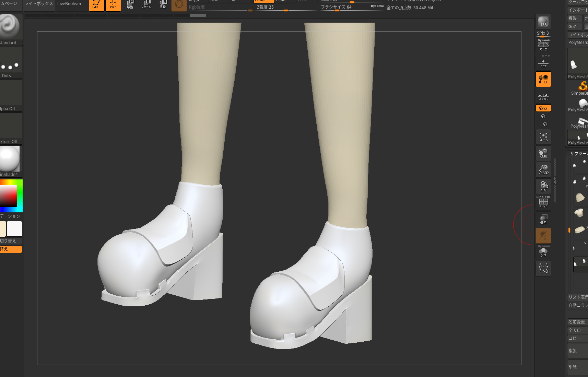Image resolution: width=588 pixels, height=377 pixels.
Task: Click the Xpose (Xポーズ) icon
Action: coord(543,269)
